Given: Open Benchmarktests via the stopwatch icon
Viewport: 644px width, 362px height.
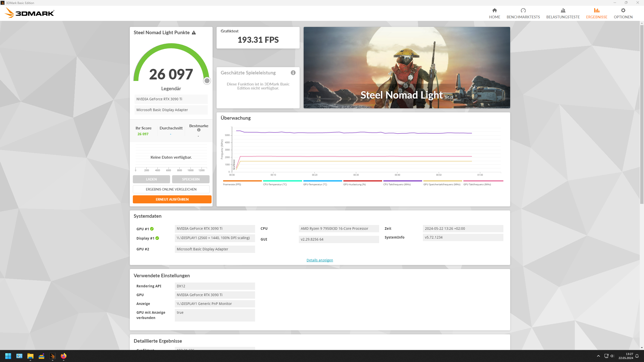Looking at the screenshot, I should (523, 11).
